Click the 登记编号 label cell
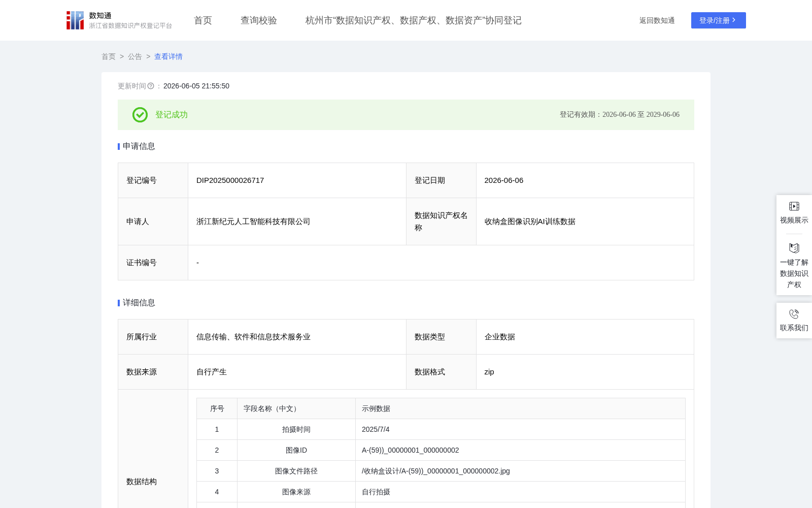 153,180
